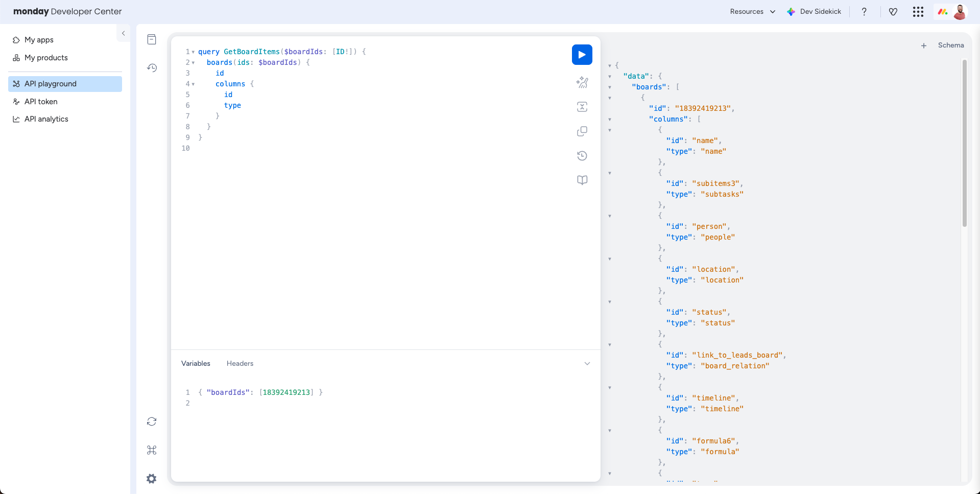Open the Resources dropdown
The height and width of the screenshot is (494, 980).
(x=751, y=11)
